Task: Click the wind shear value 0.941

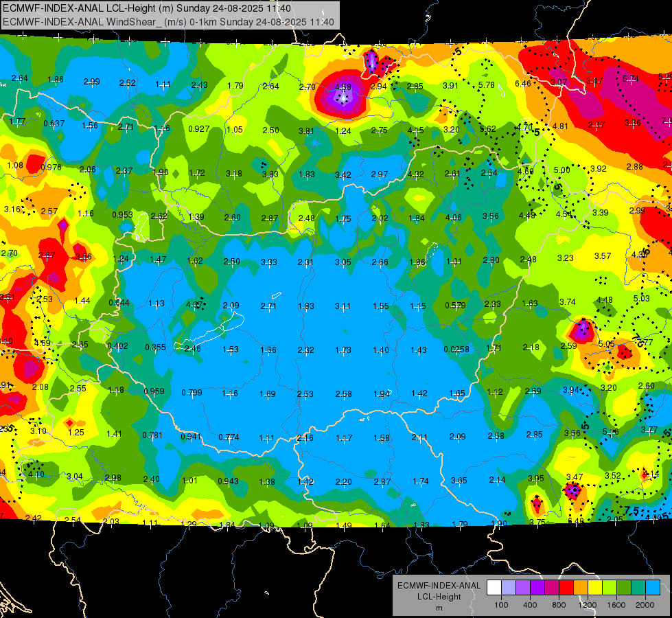Action: 191,437
